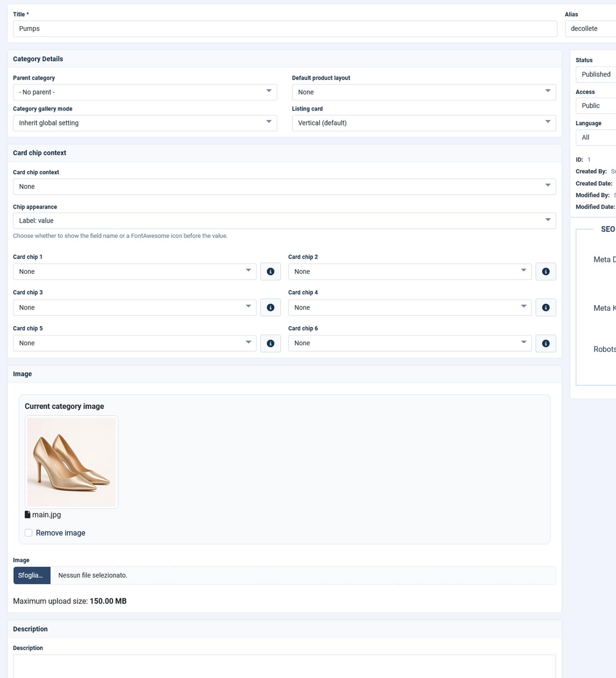Open the Chip appearance dropdown
Viewport: 616px width, 678px height.
284,221
